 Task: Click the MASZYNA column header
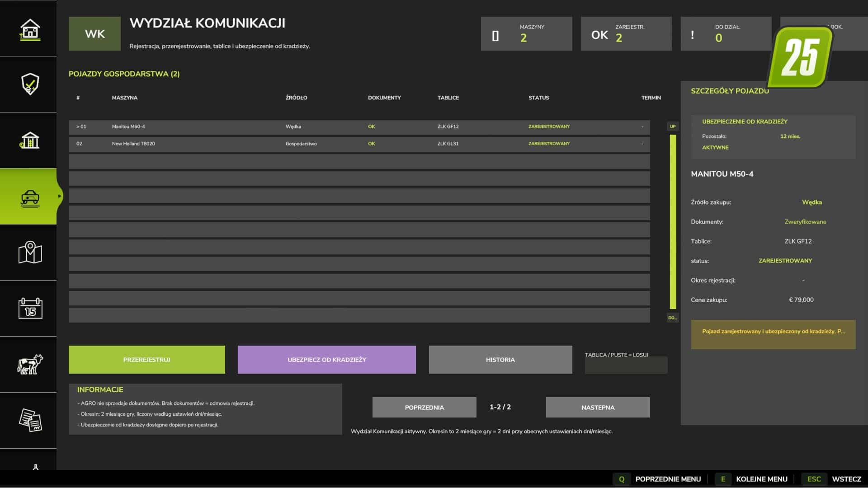[x=125, y=98]
